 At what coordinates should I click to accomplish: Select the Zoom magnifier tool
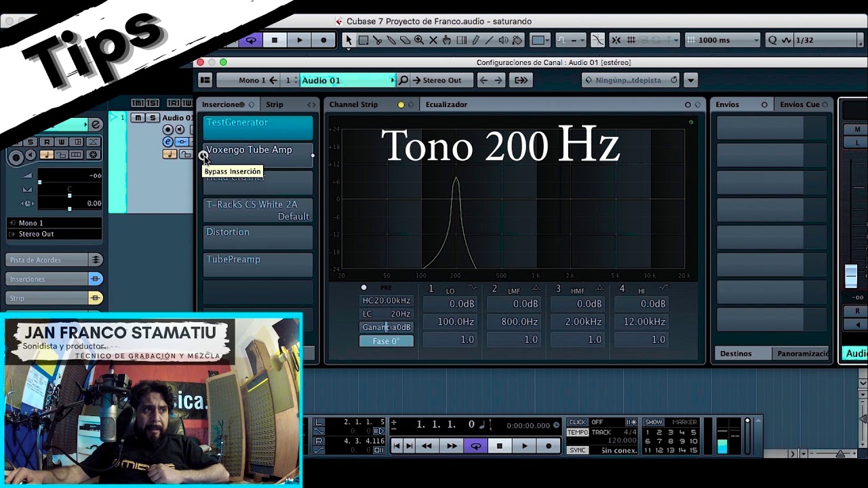[x=419, y=40]
